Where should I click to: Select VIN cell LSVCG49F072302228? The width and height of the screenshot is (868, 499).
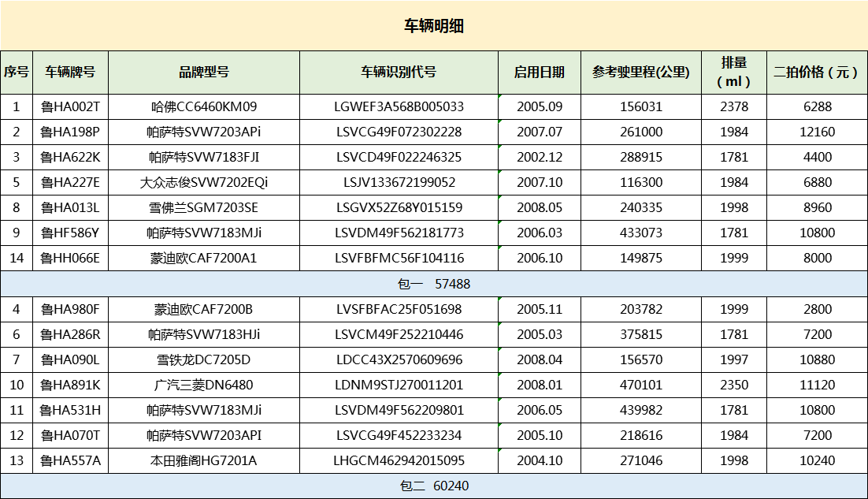click(399, 132)
